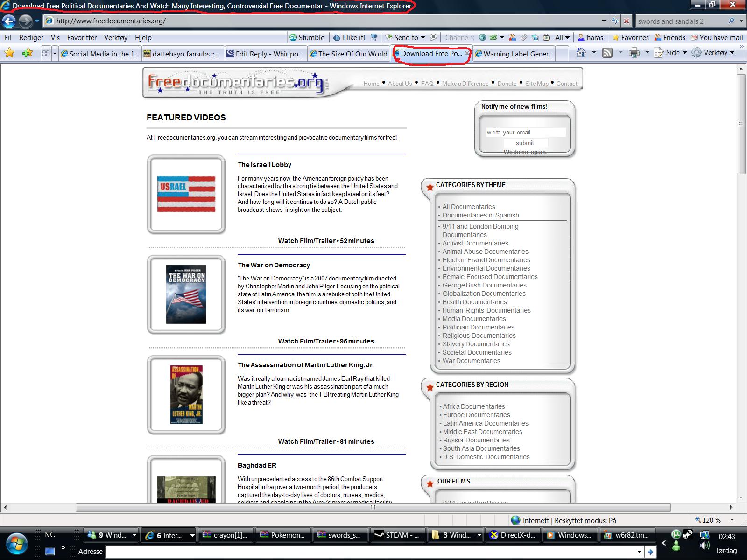Open the DirectX-d... taskbar button
The height and width of the screenshot is (560, 747).
pos(513,535)
